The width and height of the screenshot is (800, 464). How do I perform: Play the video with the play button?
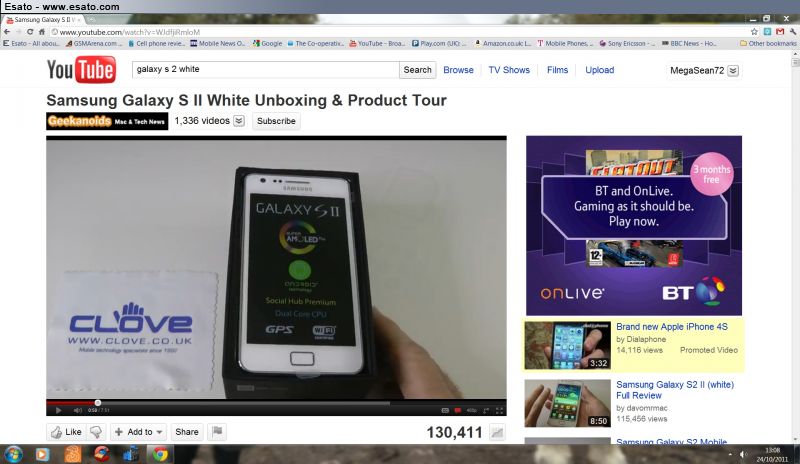[58, 410]
